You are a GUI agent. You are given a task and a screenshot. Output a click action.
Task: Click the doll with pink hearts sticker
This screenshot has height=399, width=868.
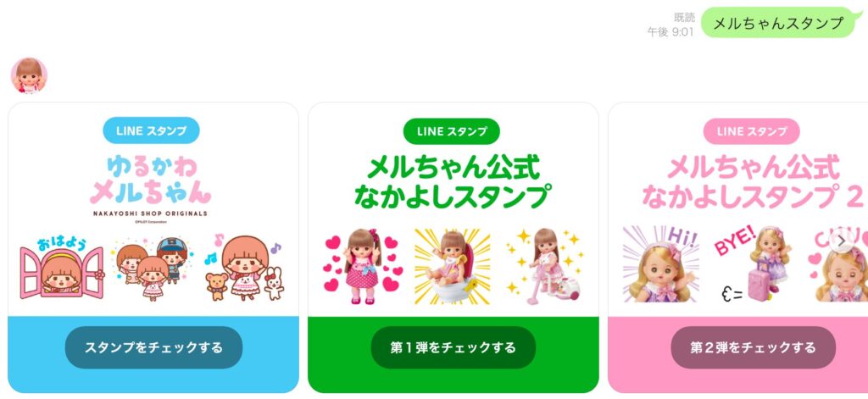pyautogui.click(x=361, y=266)
